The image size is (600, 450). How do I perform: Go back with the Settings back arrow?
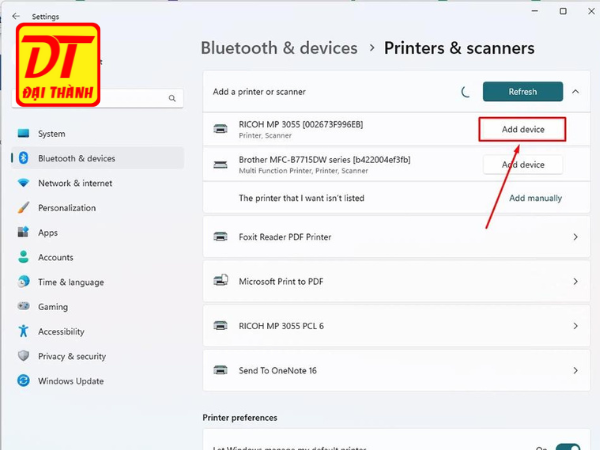(x=16, y=16)
